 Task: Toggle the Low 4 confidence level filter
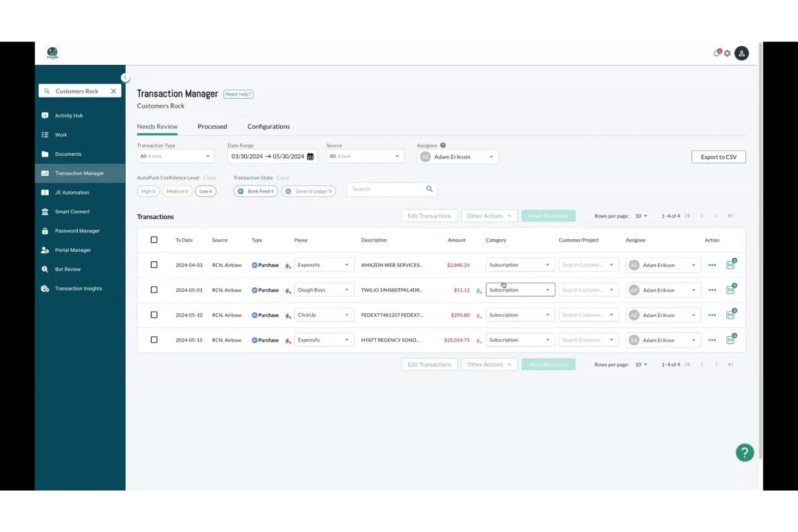coord(205,191)
